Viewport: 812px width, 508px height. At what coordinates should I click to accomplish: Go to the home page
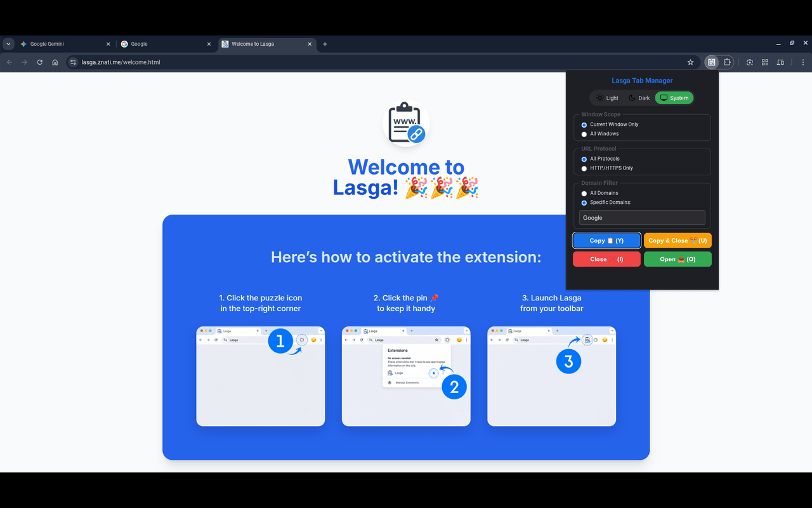point(55,62)
